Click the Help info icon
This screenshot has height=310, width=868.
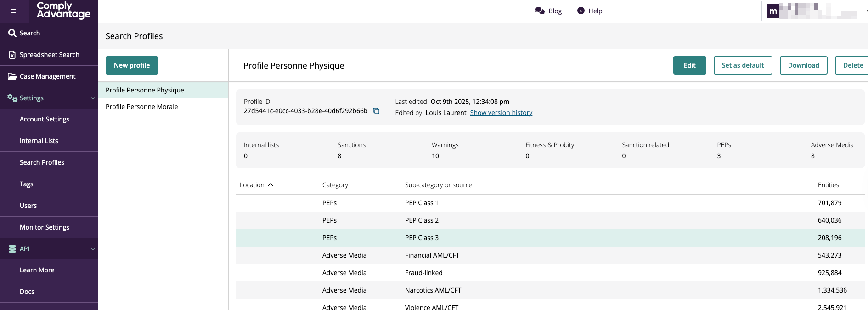click(x=581, y=11)
